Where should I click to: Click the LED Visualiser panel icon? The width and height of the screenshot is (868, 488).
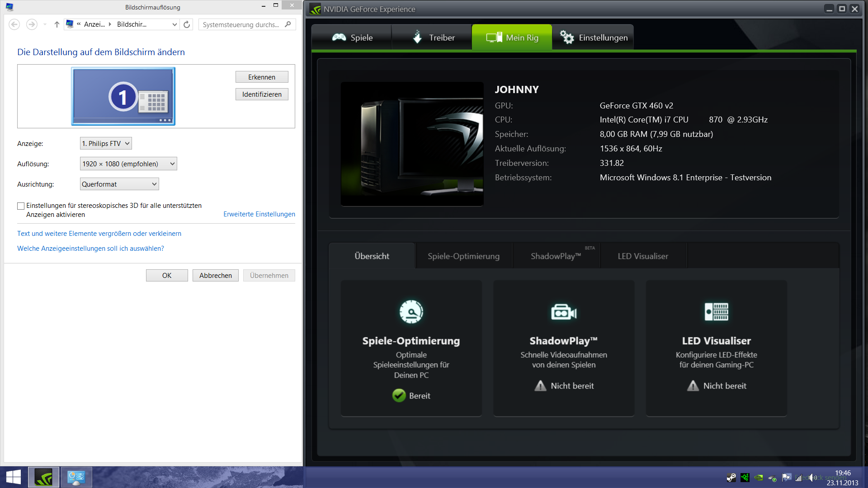pos(716,312)
